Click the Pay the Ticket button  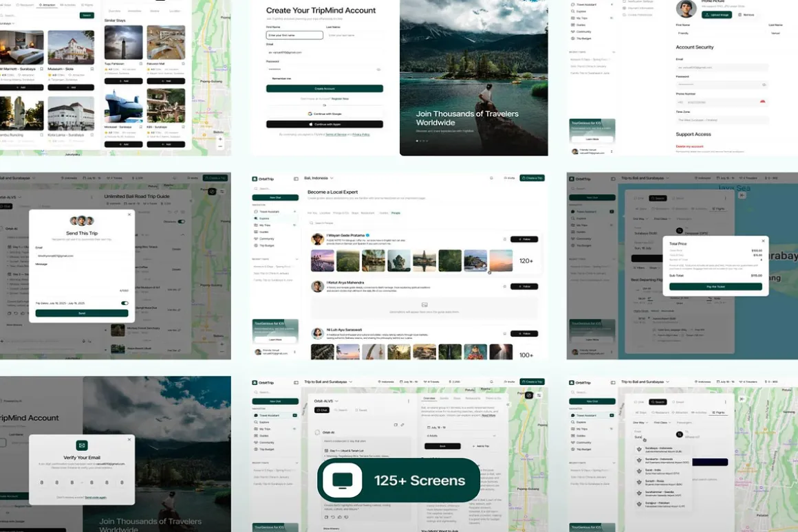point(715,287)
